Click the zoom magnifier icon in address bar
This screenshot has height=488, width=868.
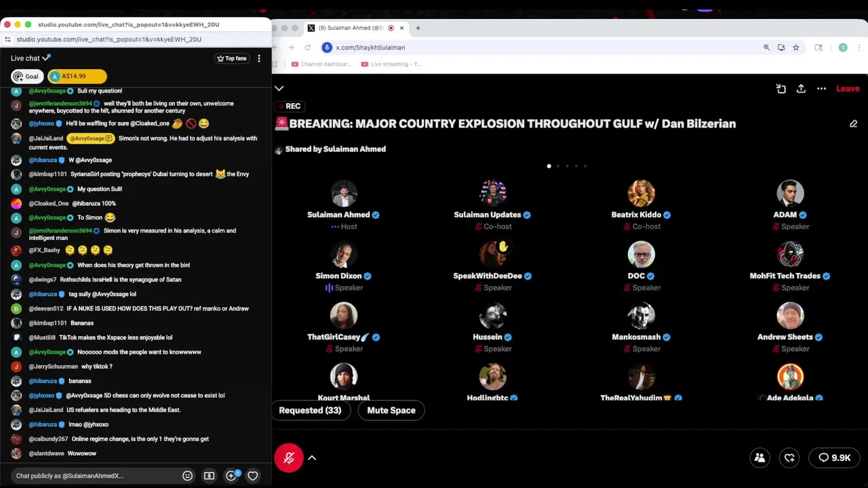click(767, 47)
